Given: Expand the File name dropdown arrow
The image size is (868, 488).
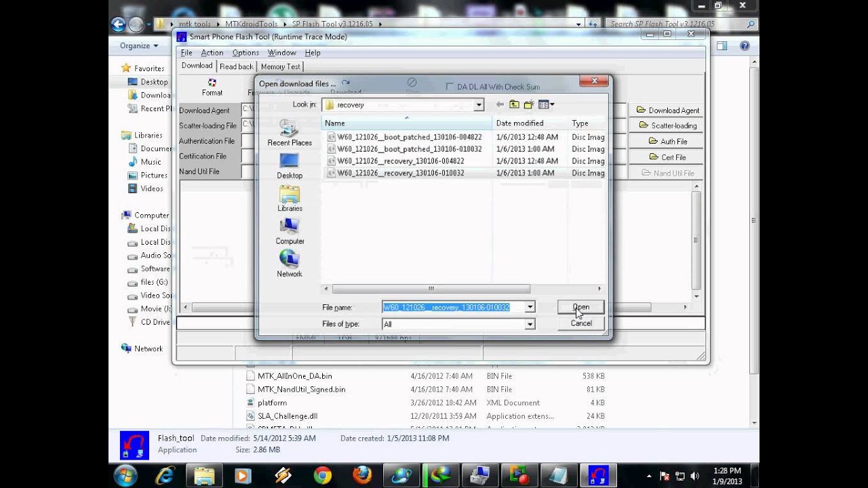Looking at the screenshot, I should coord(530,307).
